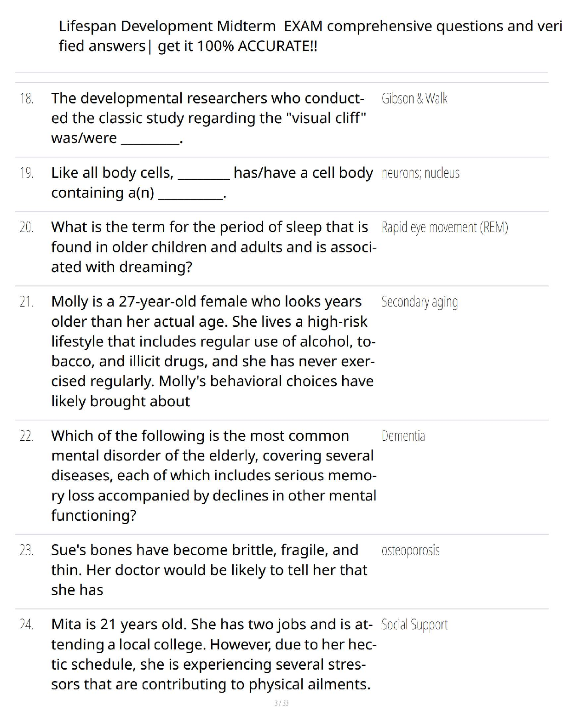Click the Molly 27-year-old question text
563x728 pixels.
click(x=212, y=351)
